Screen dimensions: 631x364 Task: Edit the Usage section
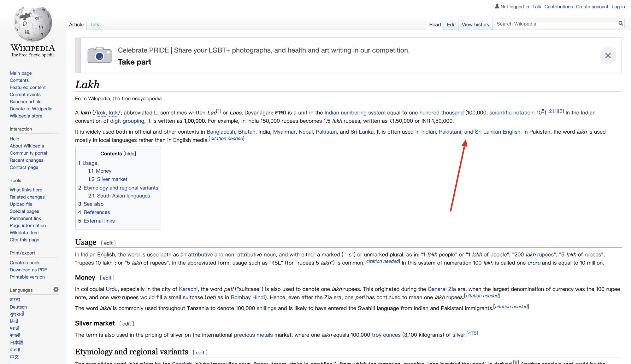pyautogui.click(x=108, y=243)
